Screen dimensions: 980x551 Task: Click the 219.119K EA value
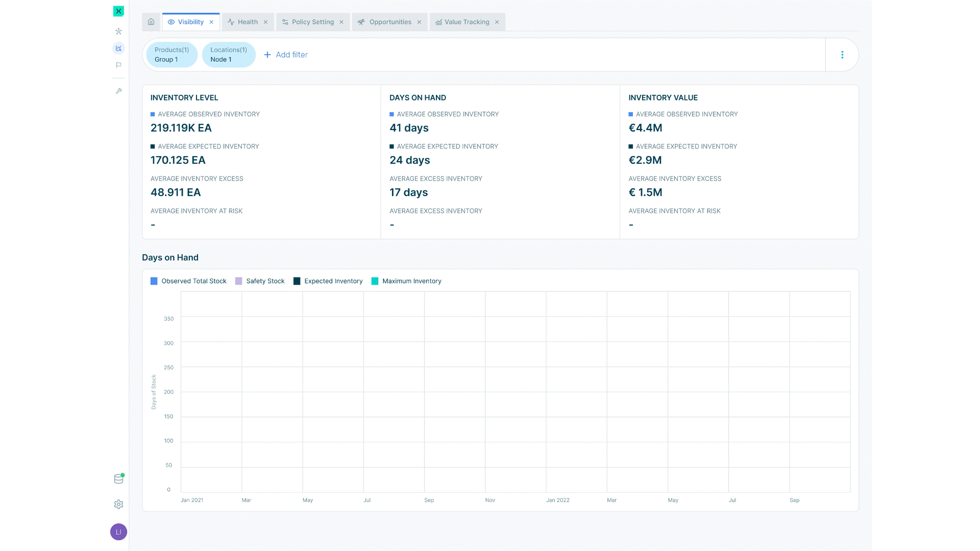point(181,128)
